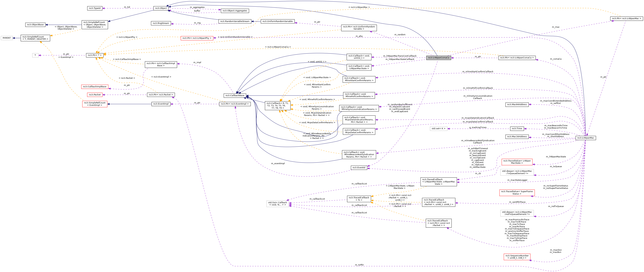
Task: Open the ns3::Packet node
Action: [95, 95]
